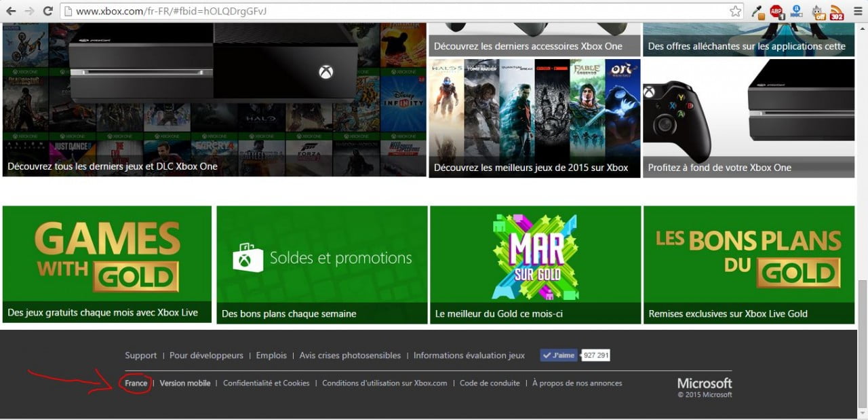Open Conditions d'utilisation sur Xbox.com link

tap(384, 383)
